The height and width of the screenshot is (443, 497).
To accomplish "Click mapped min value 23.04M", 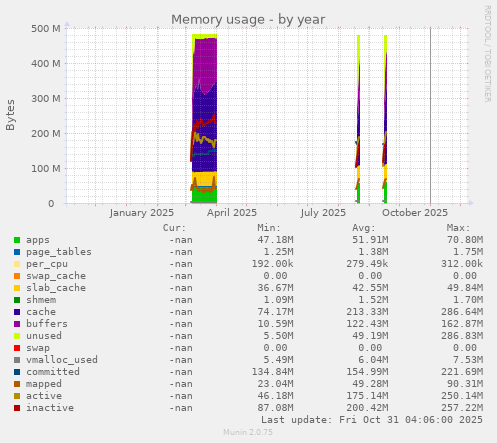I will 276,384.
